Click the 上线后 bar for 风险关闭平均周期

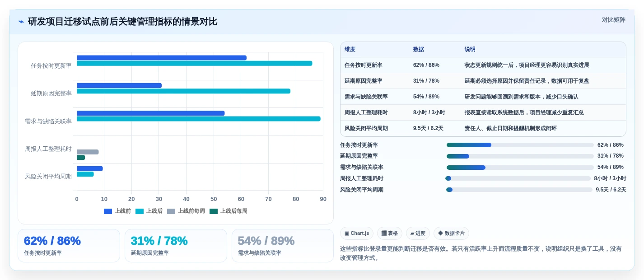[85, 174]
